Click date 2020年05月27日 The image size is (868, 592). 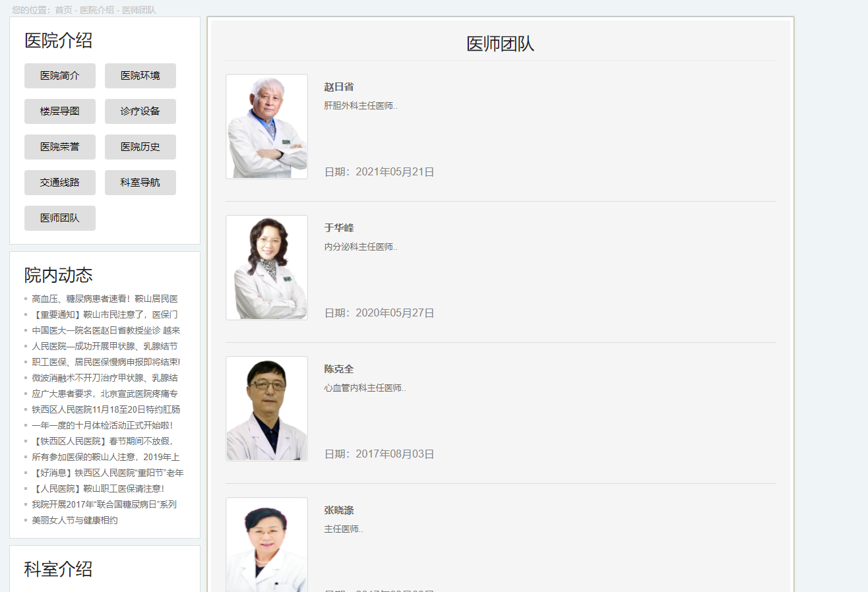click(x=379, y=313)
